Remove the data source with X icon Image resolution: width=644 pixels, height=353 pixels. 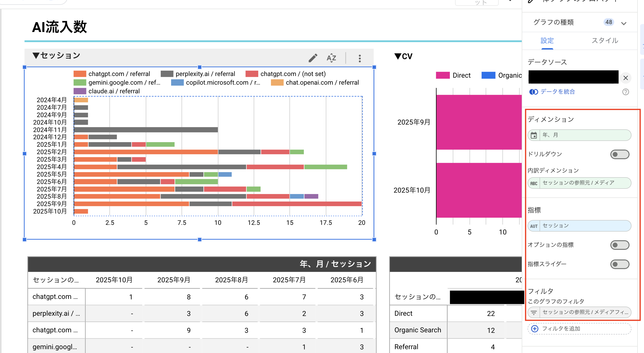tap(625, 78)
